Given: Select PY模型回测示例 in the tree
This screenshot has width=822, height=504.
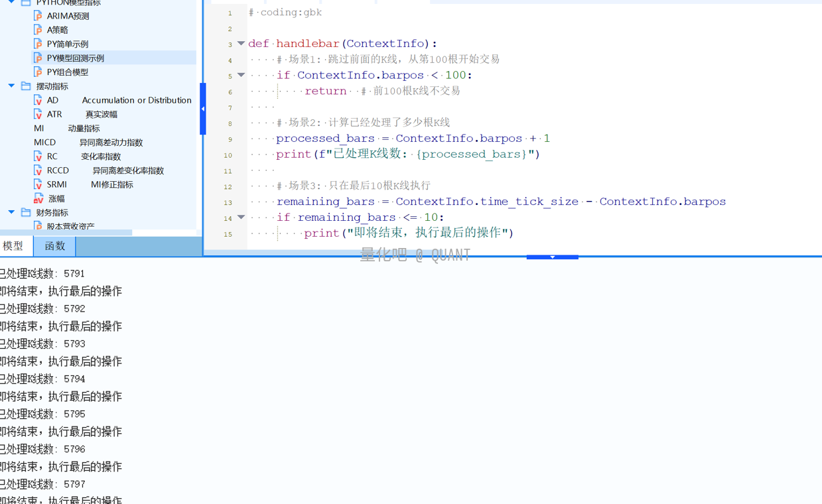Looking at the screenshot, I should (75, 58).
